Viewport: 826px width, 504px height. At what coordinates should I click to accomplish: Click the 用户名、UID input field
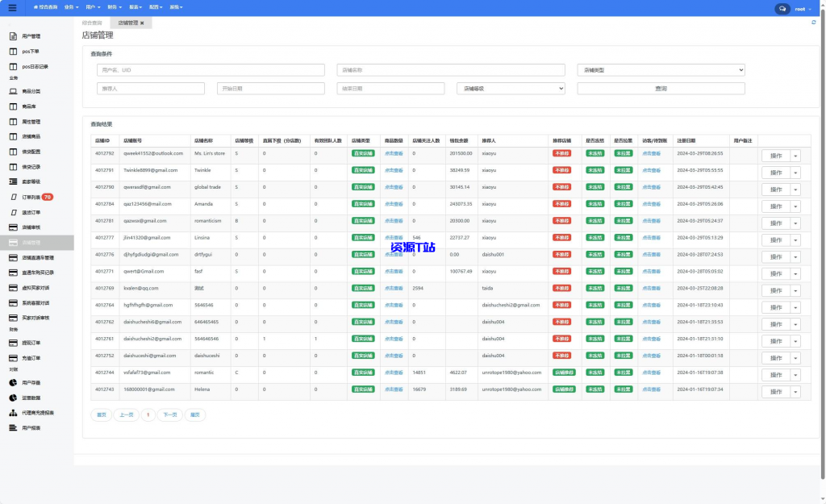(210, 70)
